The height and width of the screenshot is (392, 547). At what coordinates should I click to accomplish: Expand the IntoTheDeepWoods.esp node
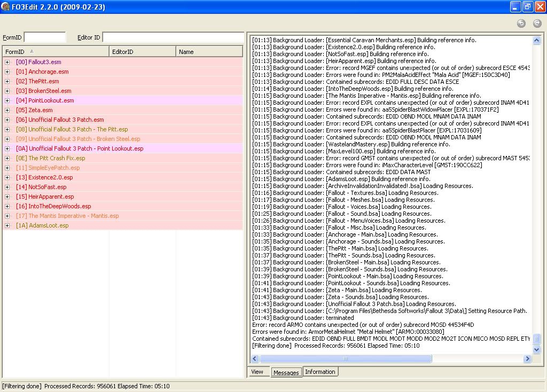[7, 206]
